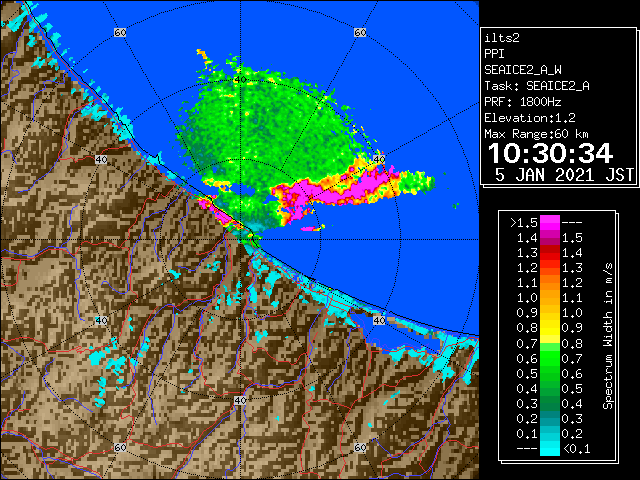The height and width of the screenshot is (480, 640).
Task: Click the teal legend swatch between 0.2 and 0.3
Action: click(549, 418)
